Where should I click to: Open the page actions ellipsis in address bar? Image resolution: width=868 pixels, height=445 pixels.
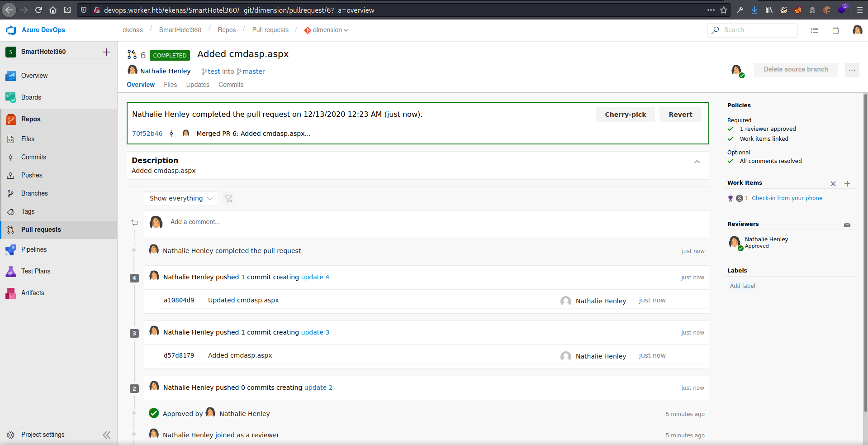[x=711, y=10]
